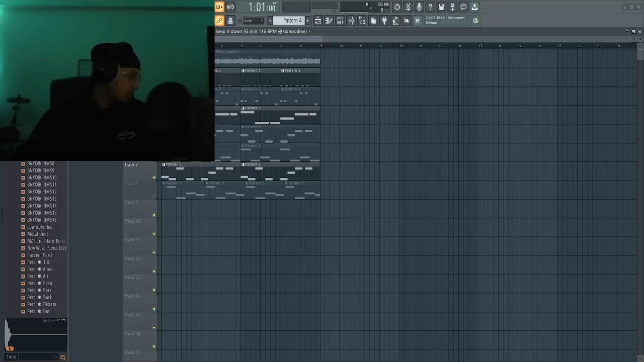The width and height of the screenshot is (644, 362).
Task: Click the globe icon beside FLEX Mainroom Techno
Action: [475, 21]
